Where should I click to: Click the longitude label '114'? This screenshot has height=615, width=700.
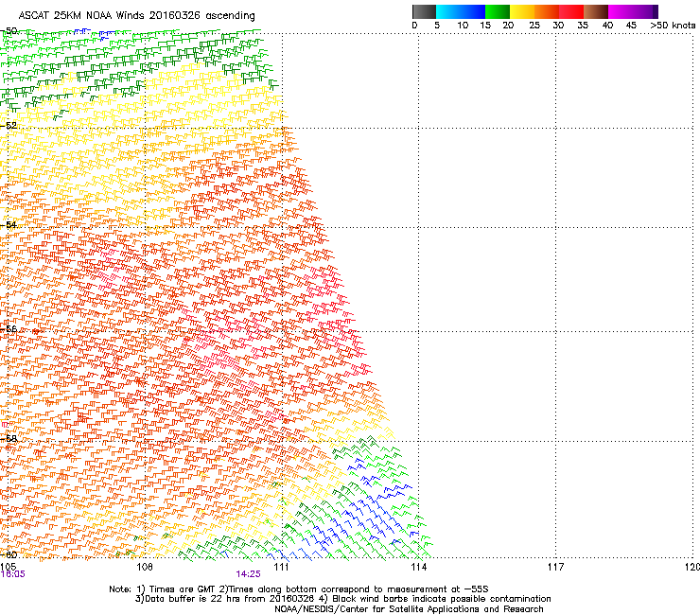418,567
